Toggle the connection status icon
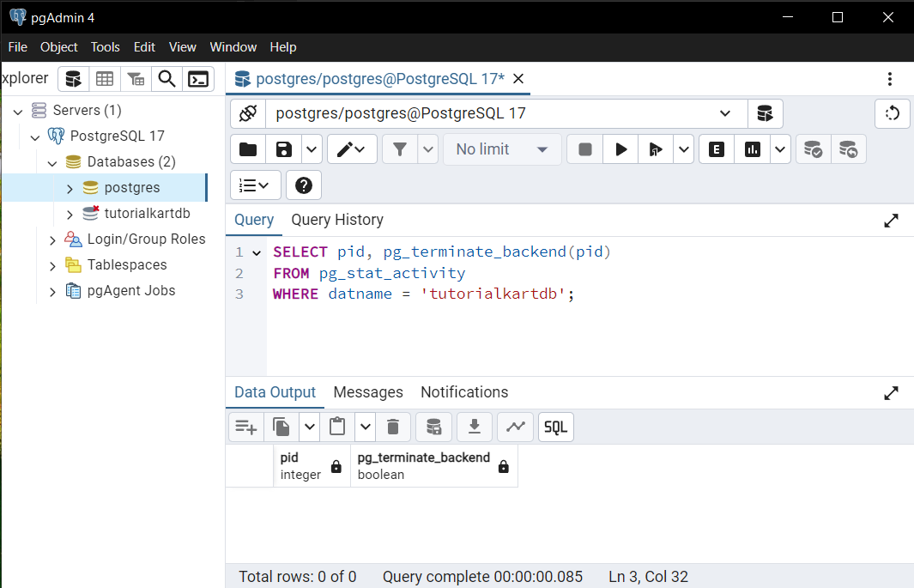914x588 pixels. [x=248, y=113]
